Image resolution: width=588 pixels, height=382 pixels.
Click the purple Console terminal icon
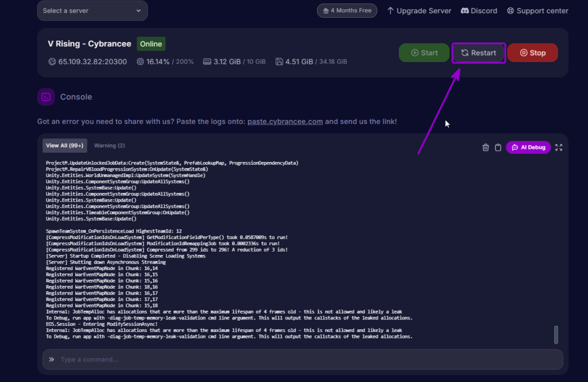46,97
